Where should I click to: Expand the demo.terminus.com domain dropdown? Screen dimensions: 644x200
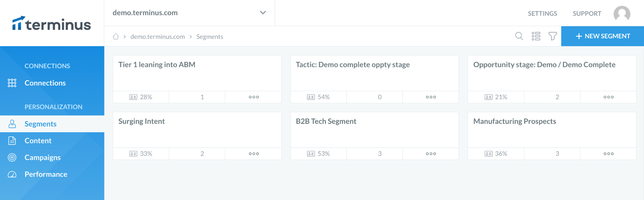click(x=263, y=13)
